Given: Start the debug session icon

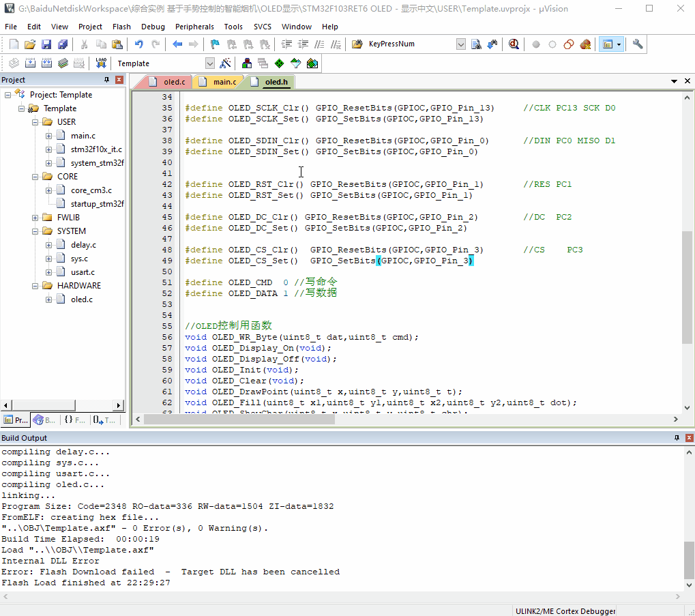Looking at the screenshot, I should click(514, 44).
